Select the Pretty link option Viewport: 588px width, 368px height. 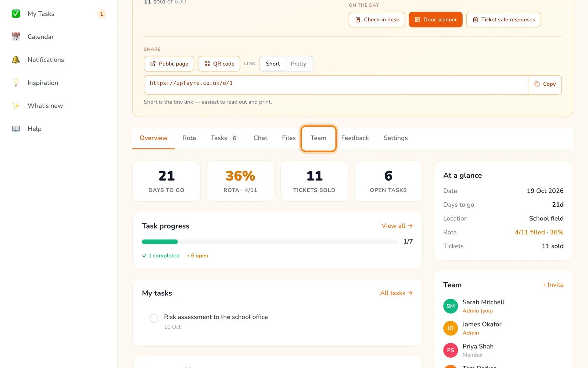point(298,64)
